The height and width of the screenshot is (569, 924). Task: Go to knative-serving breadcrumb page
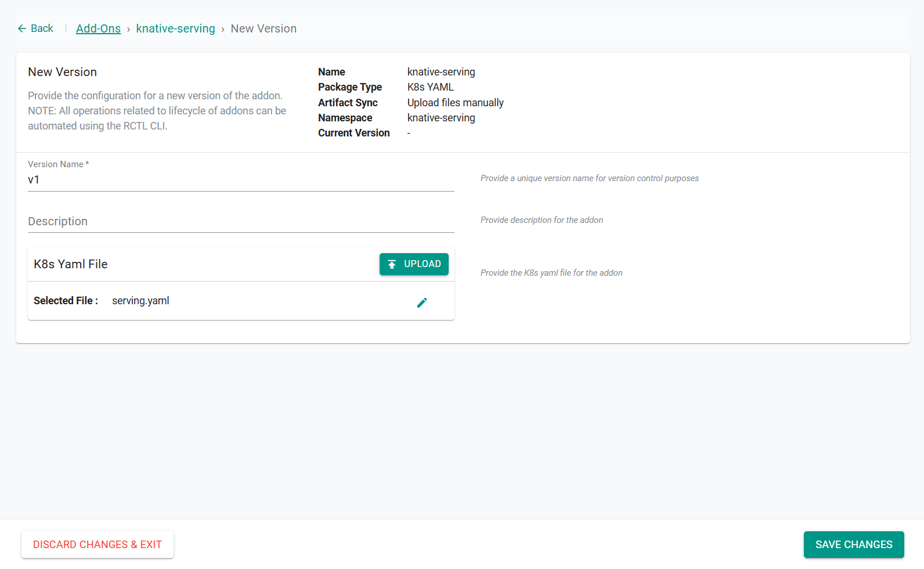175,28
